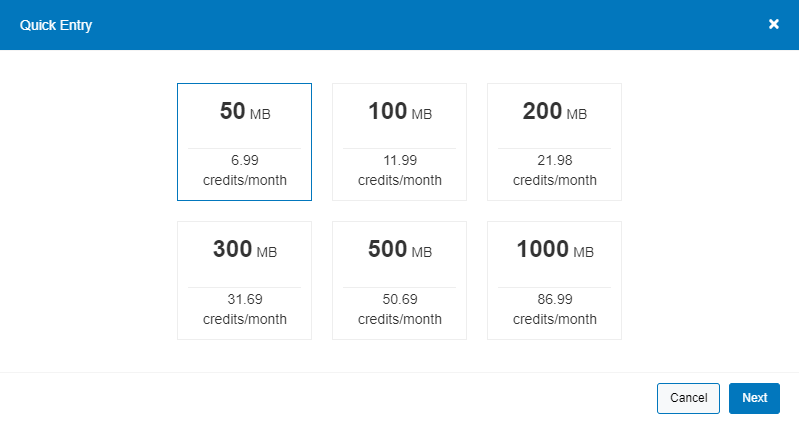Close the Quick Entry dialog with X

tap(774, 24)
